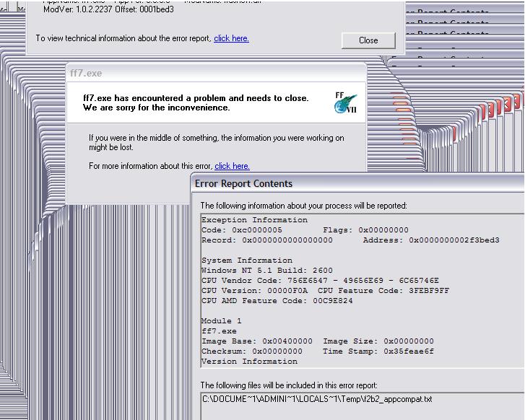Select 'ModVer: 1.0.2.2237 Offset: 0001bed3' text
The height and width of the screenshot is (420, 525).
[108, 9]
